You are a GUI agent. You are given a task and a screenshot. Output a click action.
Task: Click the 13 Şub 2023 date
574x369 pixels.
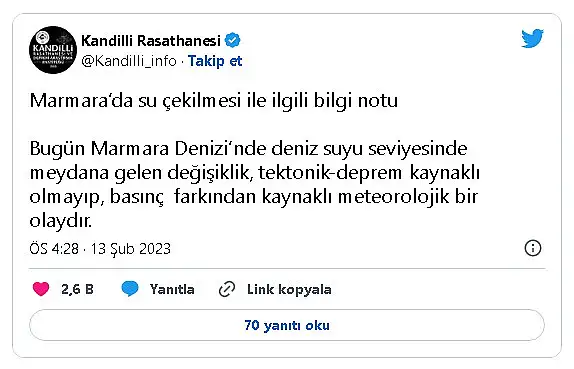coord(131,249)
